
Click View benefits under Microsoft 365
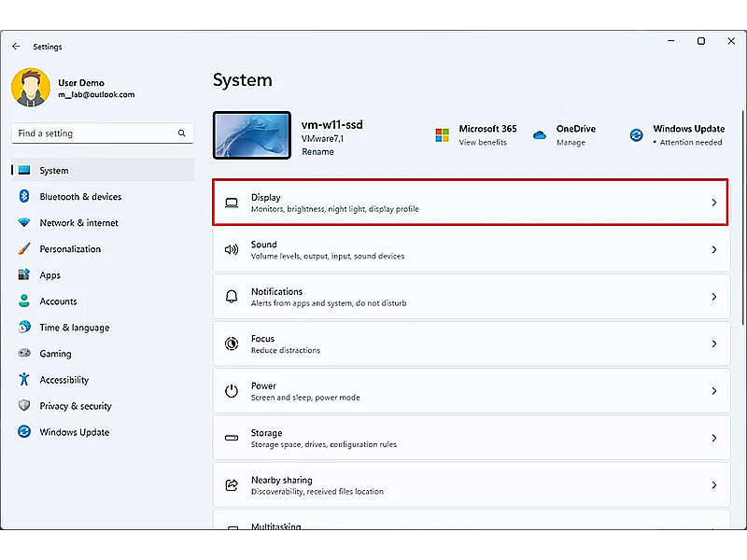pos(483,143)
